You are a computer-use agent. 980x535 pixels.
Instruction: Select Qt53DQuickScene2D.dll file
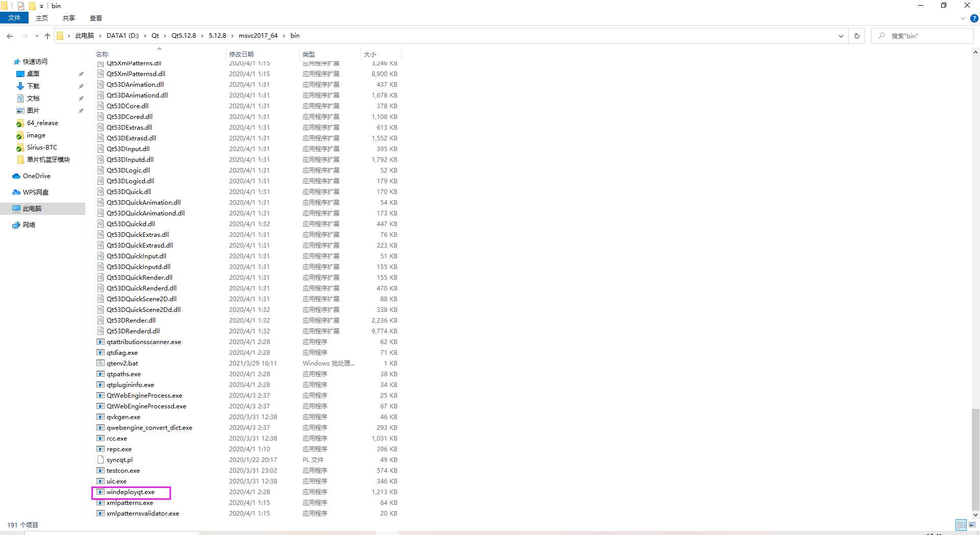141,299
